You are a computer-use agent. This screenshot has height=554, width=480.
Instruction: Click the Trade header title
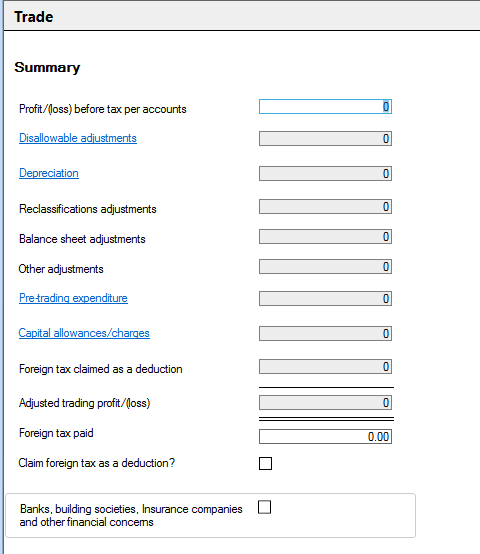pyautogui.click(x=34, y=17)
